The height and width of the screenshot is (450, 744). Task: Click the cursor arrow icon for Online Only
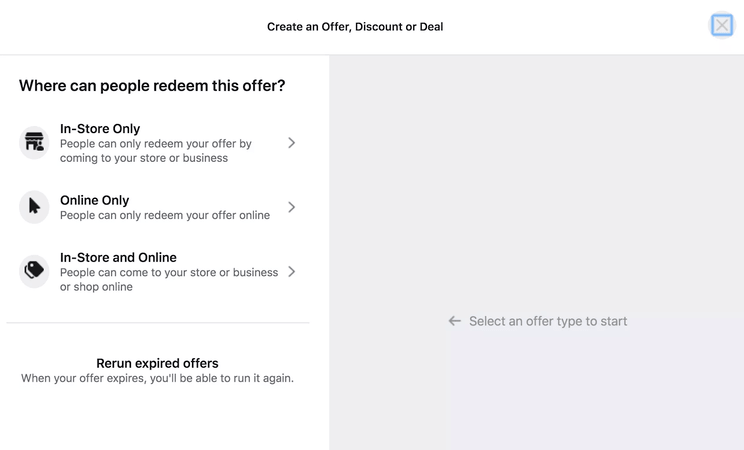[34, 207]
